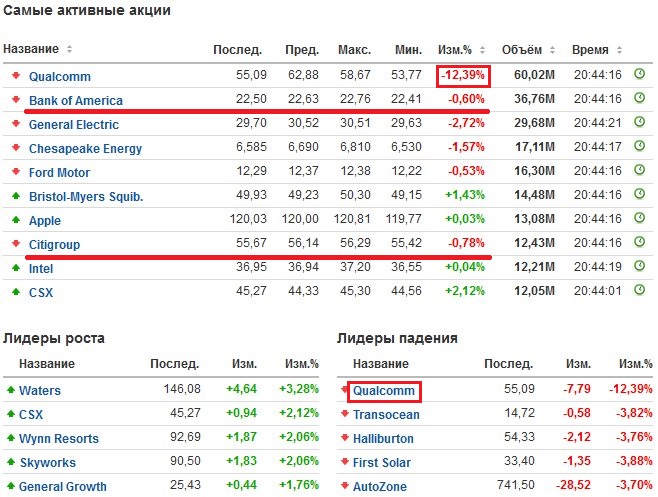Click the clock icon in CSX row

pos(640,292)
